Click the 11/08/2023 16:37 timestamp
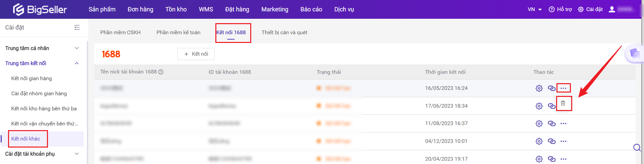This screenshot has height=164, width=644. click(446, 123)
